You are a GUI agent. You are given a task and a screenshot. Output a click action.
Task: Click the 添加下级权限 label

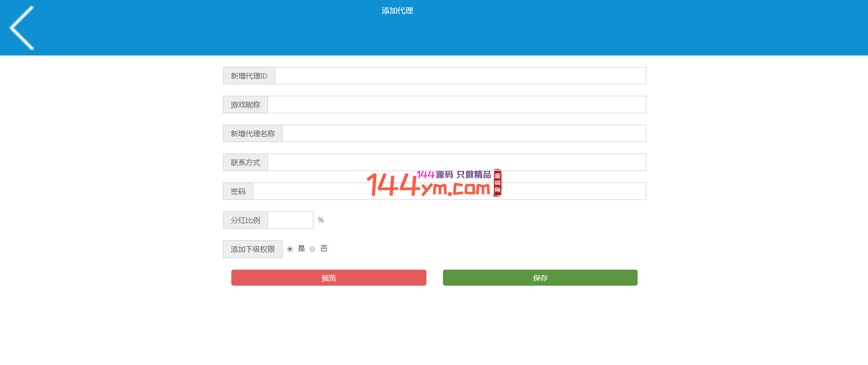(x=252, y=249)
